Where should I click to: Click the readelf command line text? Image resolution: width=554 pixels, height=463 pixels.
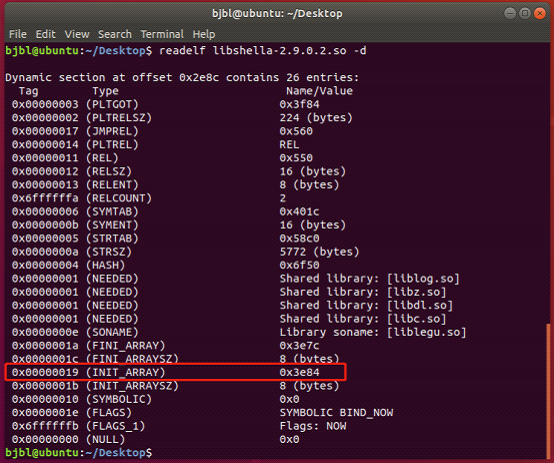point(263,51)
